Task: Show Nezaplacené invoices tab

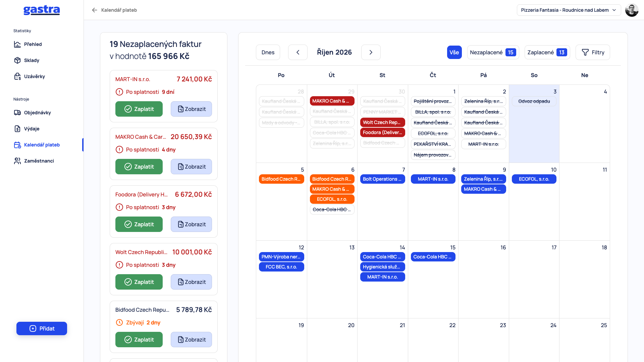Action: click(x=493, y=52)
